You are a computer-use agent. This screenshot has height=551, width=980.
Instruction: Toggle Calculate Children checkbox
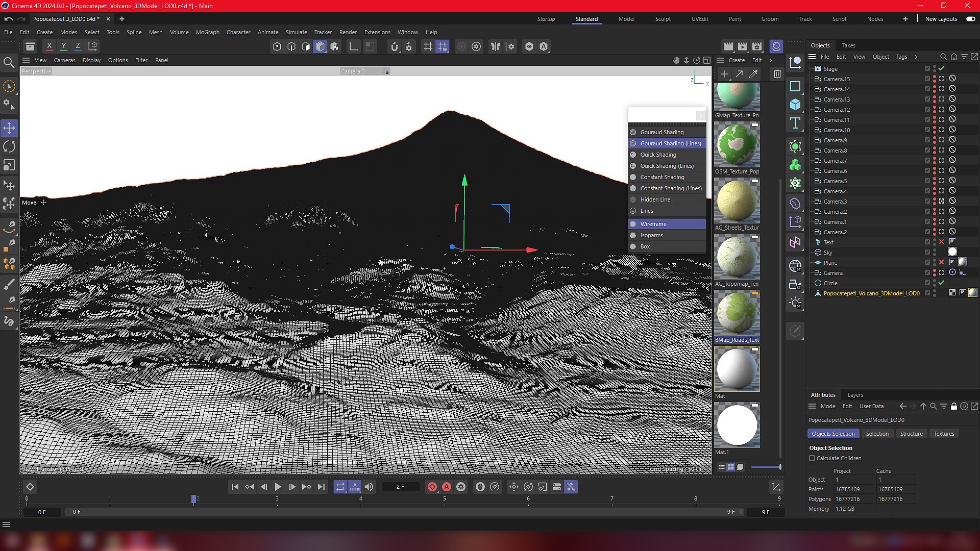[812, 458]
